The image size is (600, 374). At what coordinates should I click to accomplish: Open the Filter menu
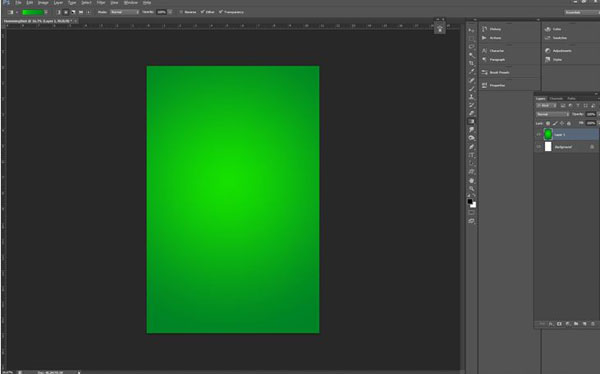coord(101,3)
